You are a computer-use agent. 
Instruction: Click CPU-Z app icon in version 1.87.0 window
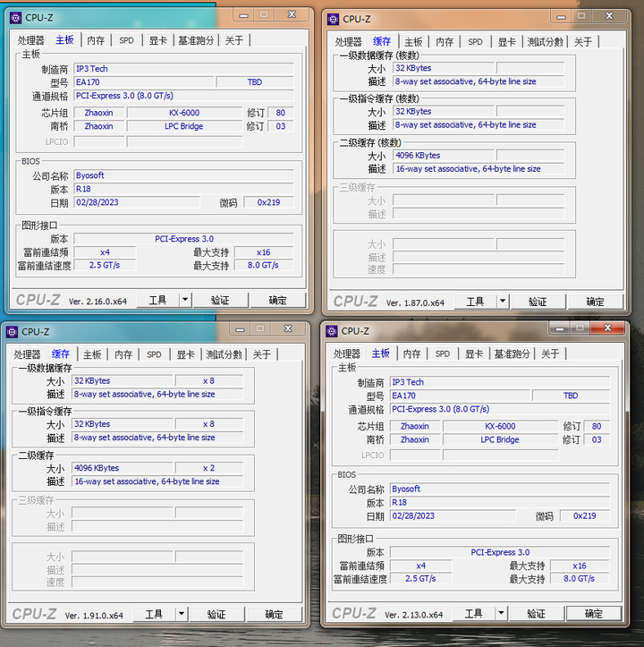pos(333,19)
